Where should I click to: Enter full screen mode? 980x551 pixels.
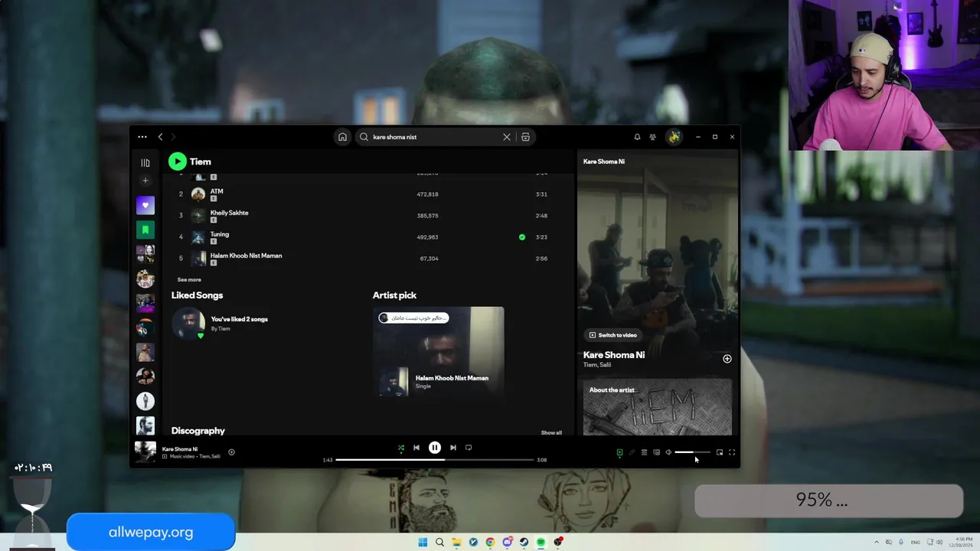tap(732, 452)
